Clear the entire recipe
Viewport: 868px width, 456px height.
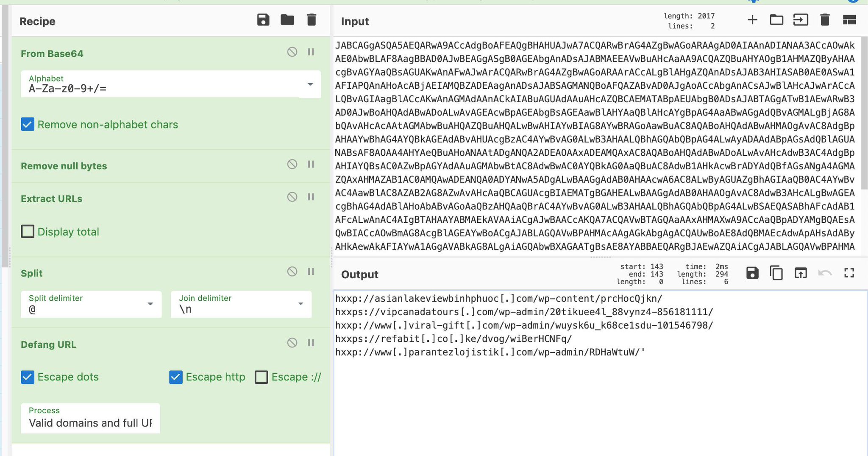[x=312, y=20]
